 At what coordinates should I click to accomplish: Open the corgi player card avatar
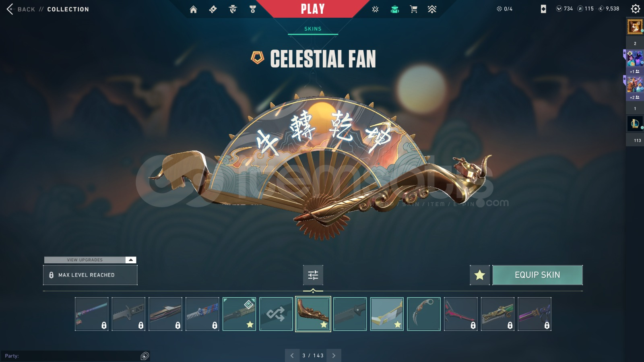[635, 27]
